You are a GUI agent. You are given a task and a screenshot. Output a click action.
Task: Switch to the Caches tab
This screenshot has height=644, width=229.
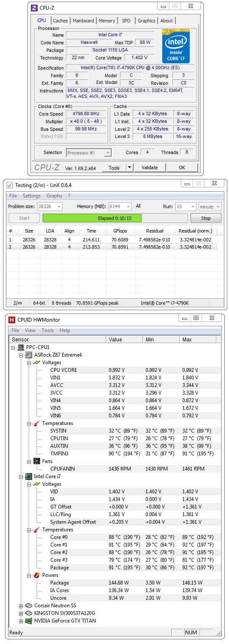click(60, 21)
